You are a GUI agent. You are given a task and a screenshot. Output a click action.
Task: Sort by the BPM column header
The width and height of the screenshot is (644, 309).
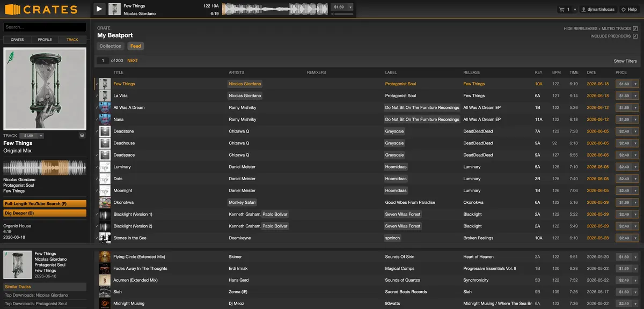557,72
